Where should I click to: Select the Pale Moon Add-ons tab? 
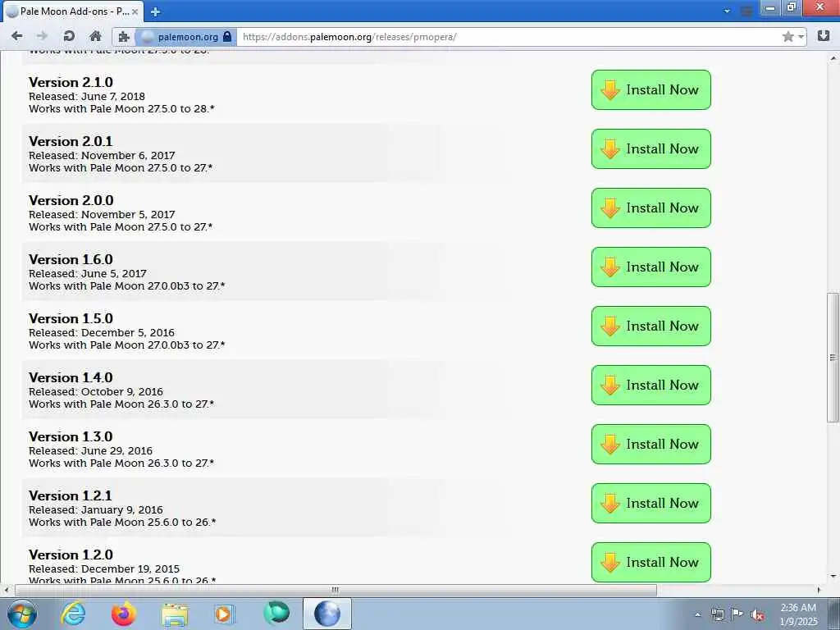click(x=73, y=11)
